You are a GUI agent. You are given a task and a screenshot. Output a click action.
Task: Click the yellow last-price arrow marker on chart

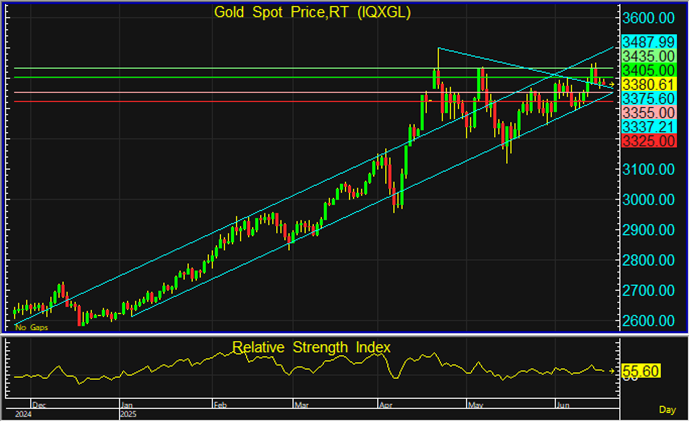611,84
